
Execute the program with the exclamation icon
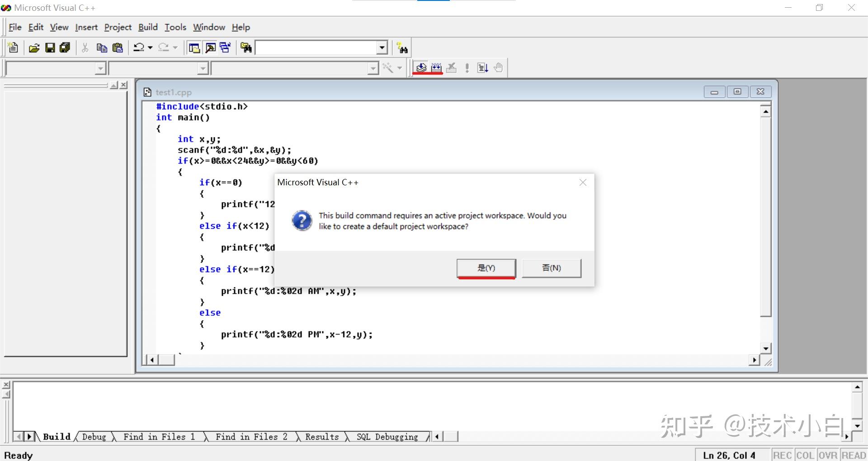(x=467, y=67)
